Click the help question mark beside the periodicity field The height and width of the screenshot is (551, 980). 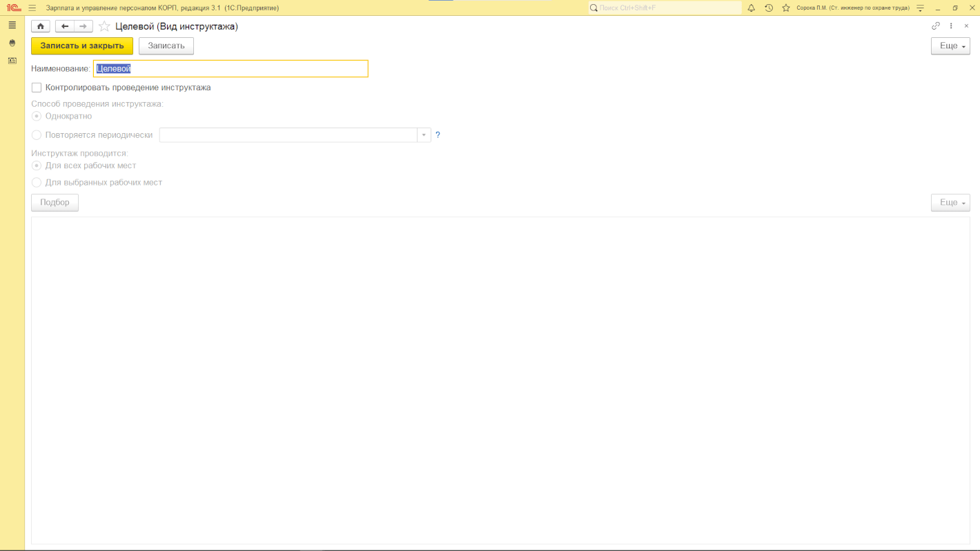(x=438, y=135)
